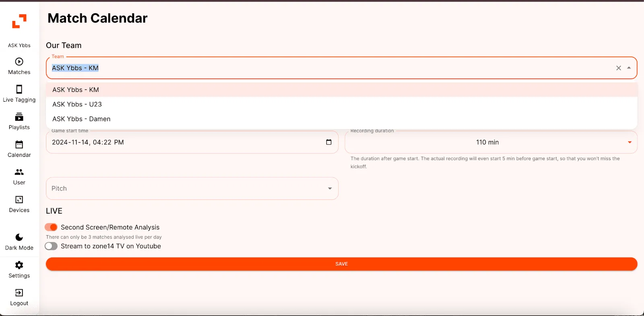Open Matches from the sidebar
Image resolution: width=644 pixels, height=316 pixels.
[x=19, y=67]
